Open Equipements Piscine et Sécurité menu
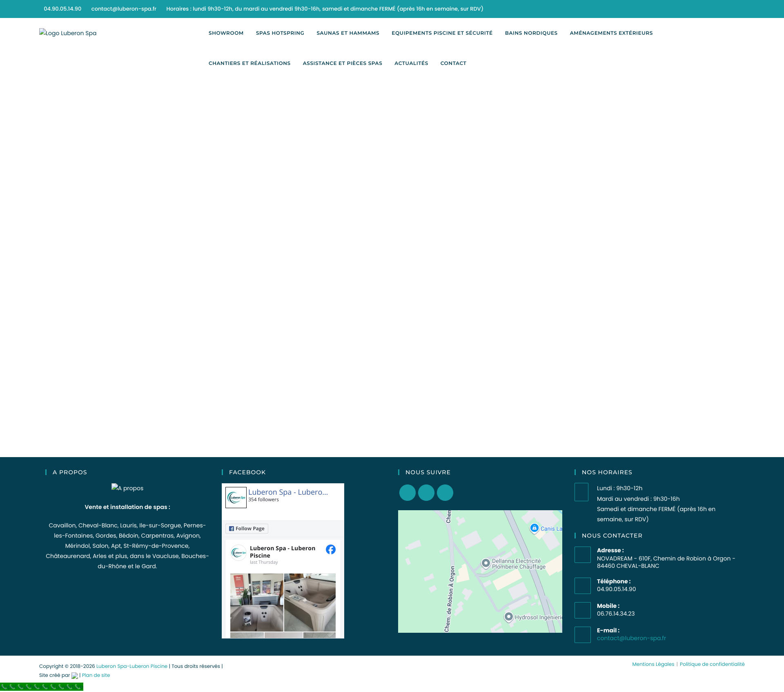784x692 pixels. click(442, 33)
